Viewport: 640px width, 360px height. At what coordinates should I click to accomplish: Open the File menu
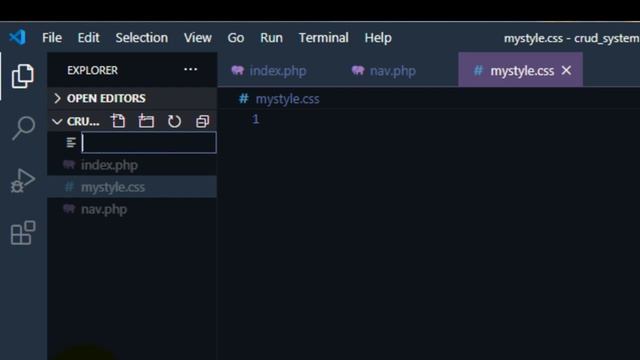(x=52, y=38)
